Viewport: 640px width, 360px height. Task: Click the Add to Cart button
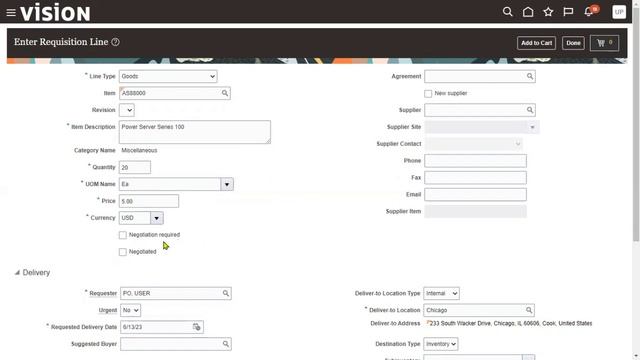[536, 43]
